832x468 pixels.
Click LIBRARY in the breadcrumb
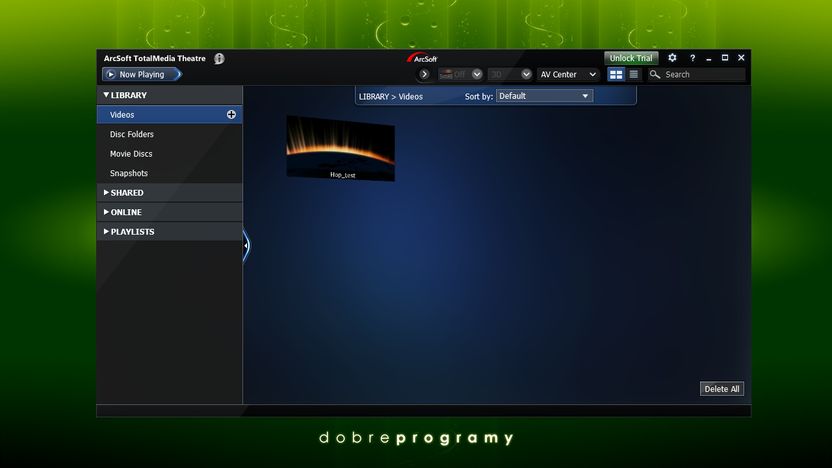374,97
